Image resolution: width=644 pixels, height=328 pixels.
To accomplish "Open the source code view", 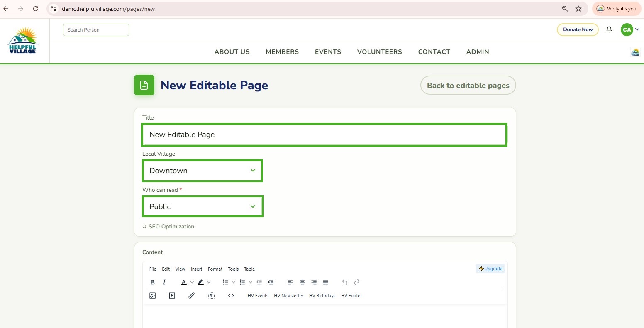I will pyautogui.click(x=231, y=296).
